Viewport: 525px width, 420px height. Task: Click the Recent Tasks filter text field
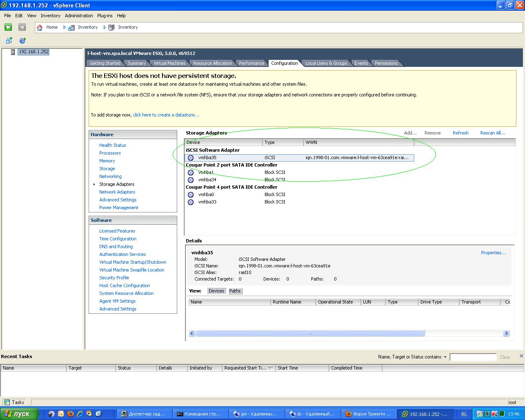472,357
